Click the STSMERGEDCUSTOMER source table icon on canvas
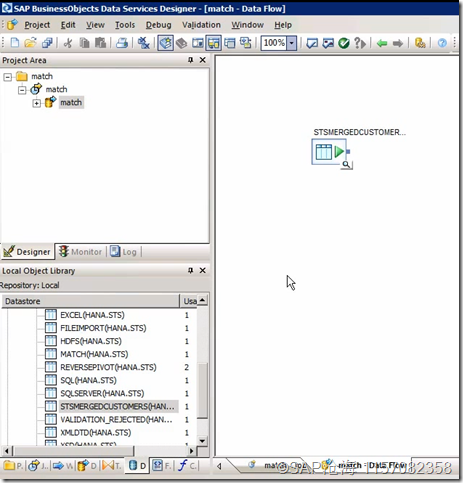Screen dimensions: 463x483 pyautogui.click(x=329, y=152)
